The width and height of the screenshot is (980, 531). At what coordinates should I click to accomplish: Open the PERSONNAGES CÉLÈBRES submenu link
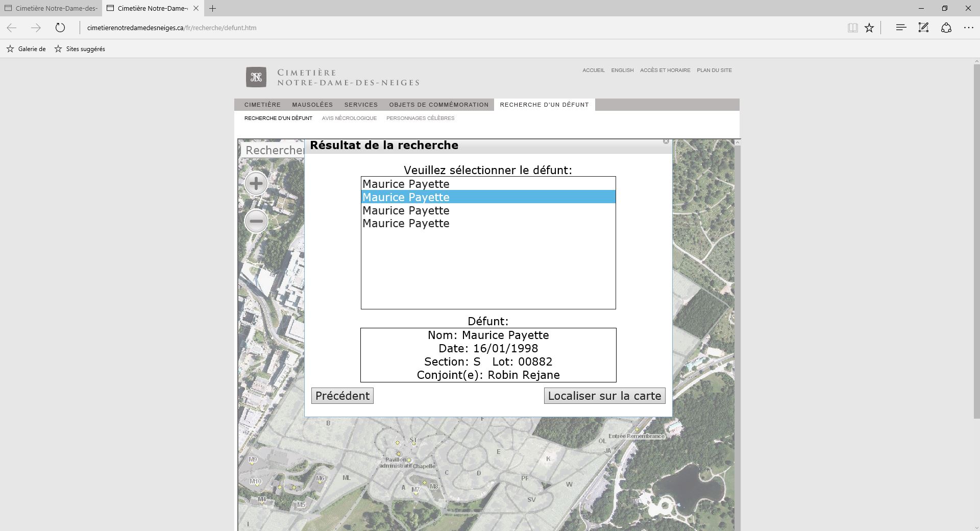coord(420,118)
